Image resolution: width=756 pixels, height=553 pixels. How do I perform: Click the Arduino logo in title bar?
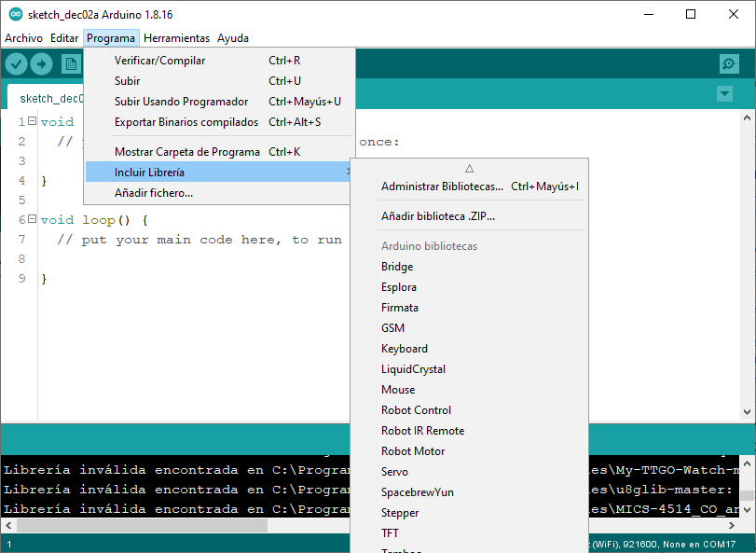(x=16, y=15)
